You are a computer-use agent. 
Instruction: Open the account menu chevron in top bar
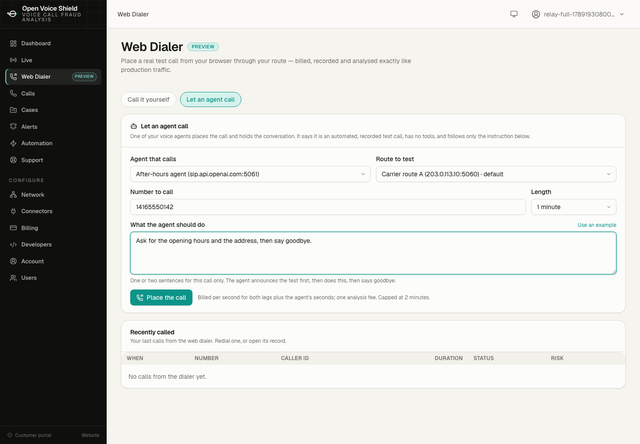click(622, 14)
